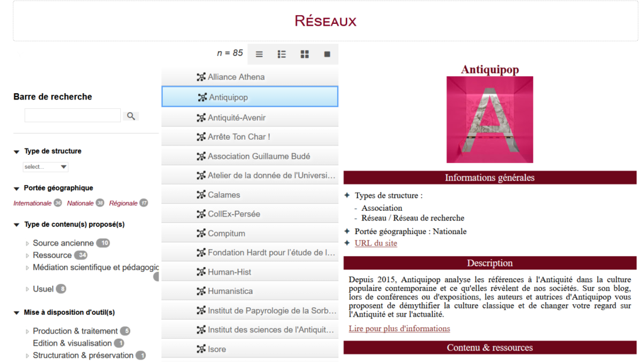Select the Edition & visualisation filter
Screen dimensions: 644x362
coord(72,343)
